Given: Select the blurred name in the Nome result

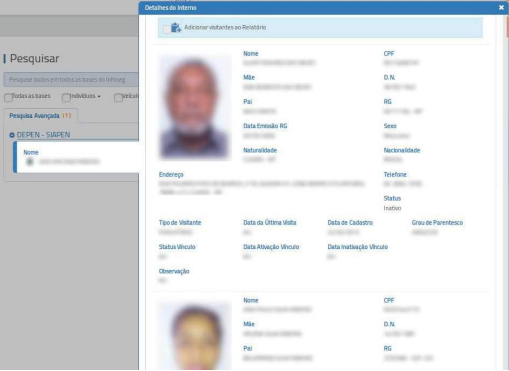Looking at the screenshot, I should tap(69, 162).
